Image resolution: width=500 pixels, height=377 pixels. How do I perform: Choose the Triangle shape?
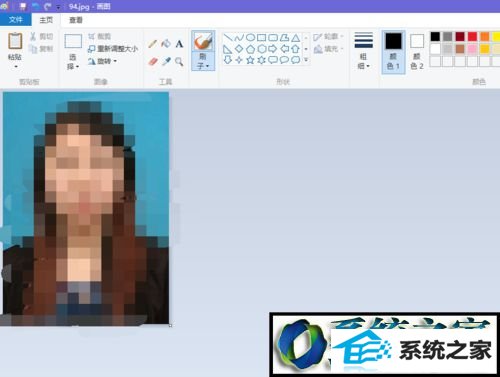(x=295, y=37)
